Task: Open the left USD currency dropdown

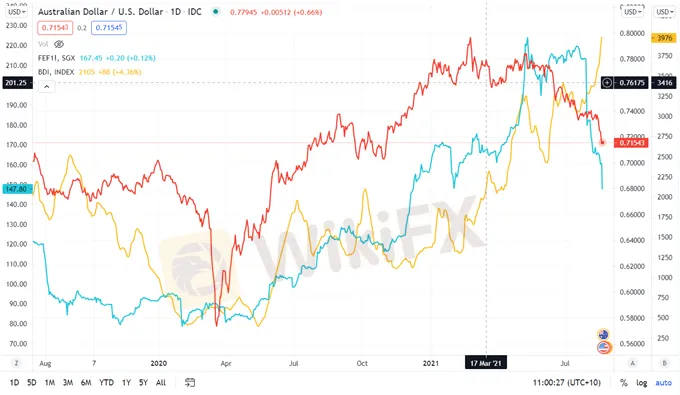Action: 16,12
